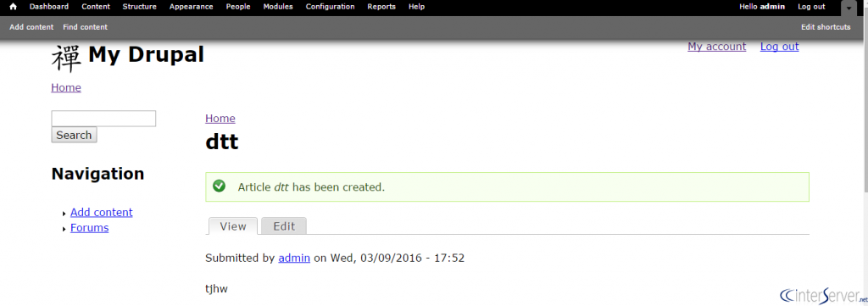Click Add content in Navigation
The image size is (868, 306).
coord(102,213)
